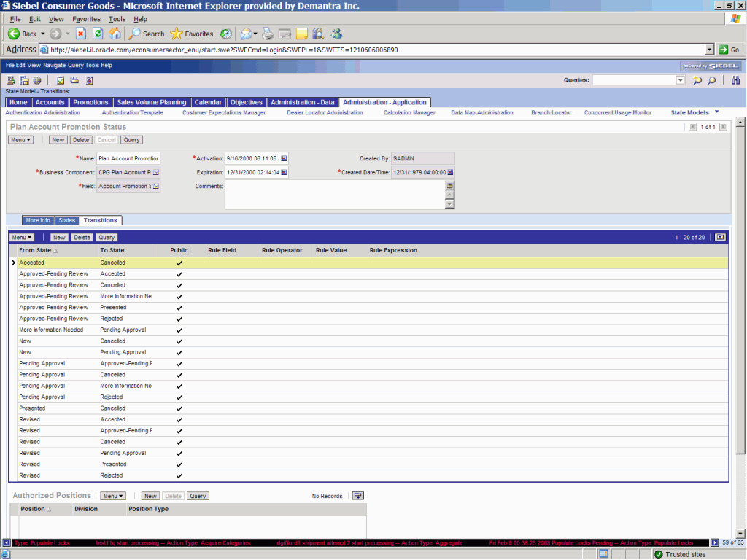747x560 pixels.
Task: Click the yellow note icon in toolbar
Action: pos(301,34)
